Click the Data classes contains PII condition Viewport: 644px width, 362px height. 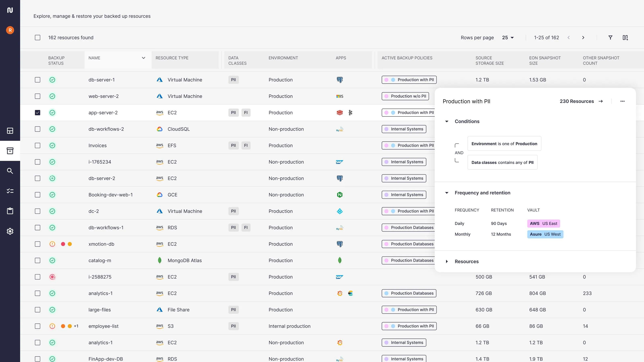pos(503,162)
